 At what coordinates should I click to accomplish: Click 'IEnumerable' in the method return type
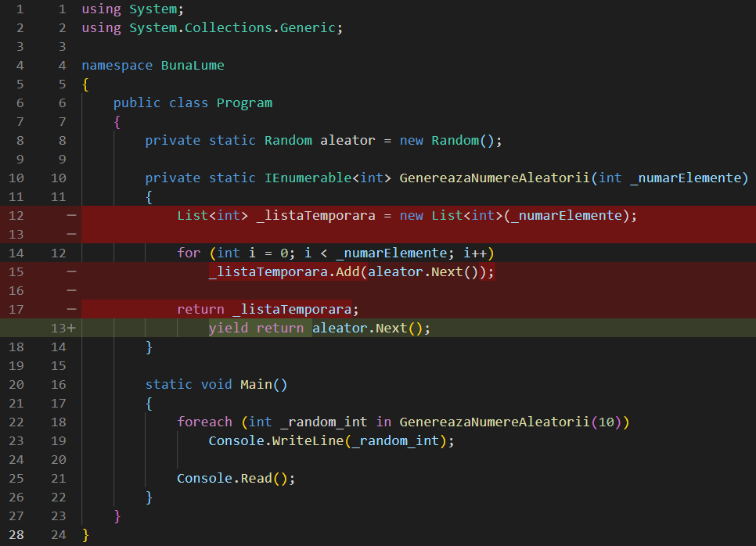pyautogui.click(x=308, y=178)
